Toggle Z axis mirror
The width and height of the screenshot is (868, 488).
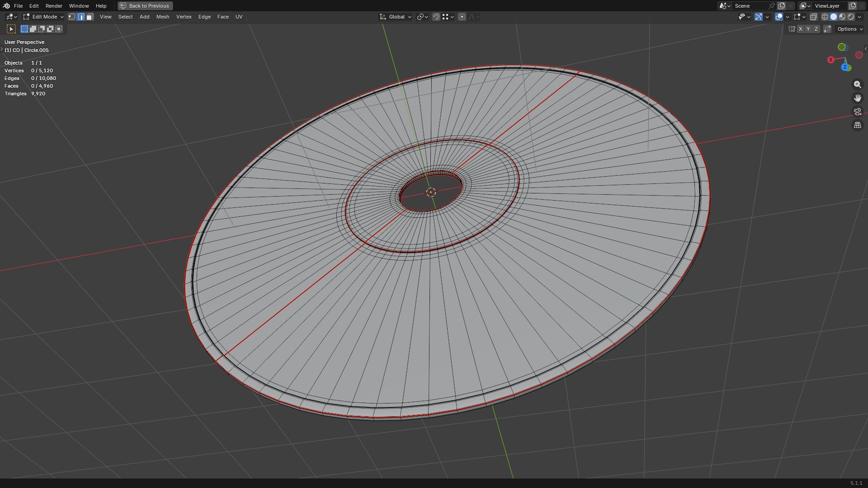pos(816,29)
